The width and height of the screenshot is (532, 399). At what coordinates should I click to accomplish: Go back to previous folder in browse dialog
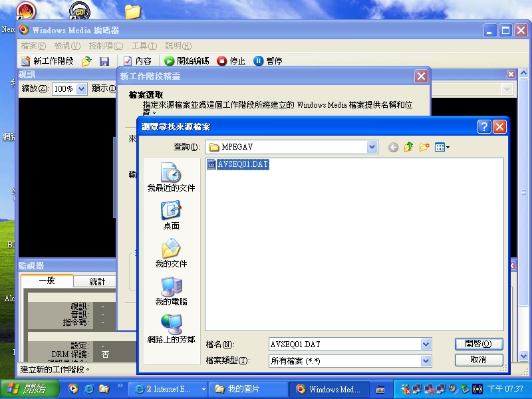tap(393, 147)
